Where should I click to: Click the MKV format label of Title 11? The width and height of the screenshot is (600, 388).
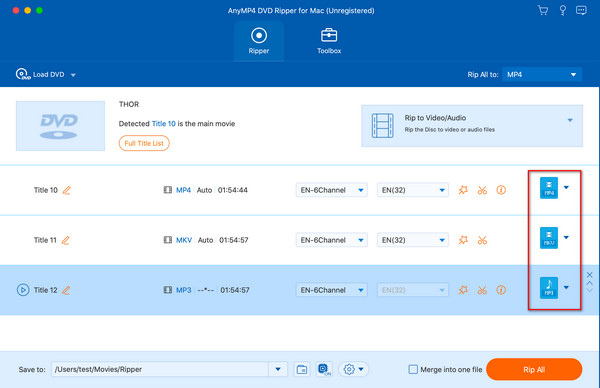184,240
